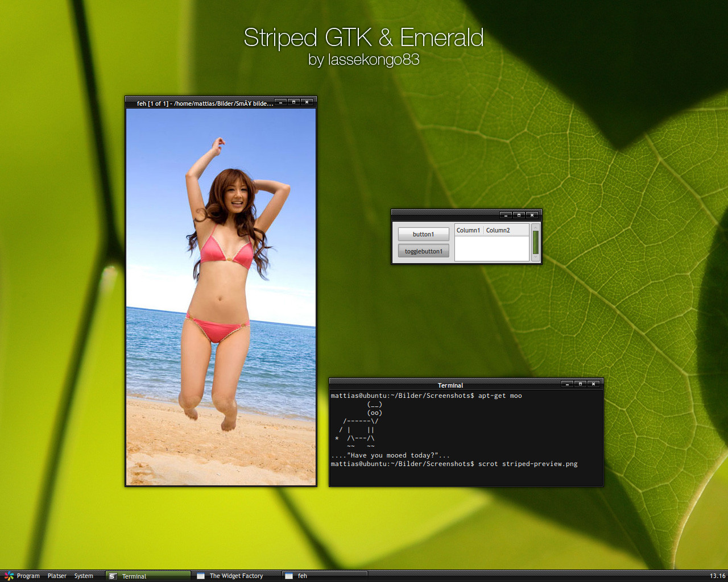728x582 pixels.
Task: Click the 'apt-get moo' command text in Terminal
Action: (x=500, y=396)
